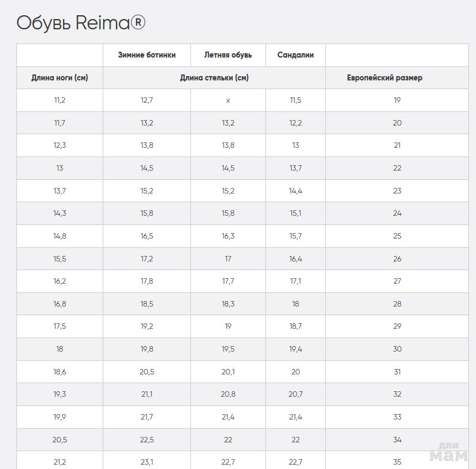Click the Обувь Reima® heading
476x469 pixels.
click(x=81, y=23)
